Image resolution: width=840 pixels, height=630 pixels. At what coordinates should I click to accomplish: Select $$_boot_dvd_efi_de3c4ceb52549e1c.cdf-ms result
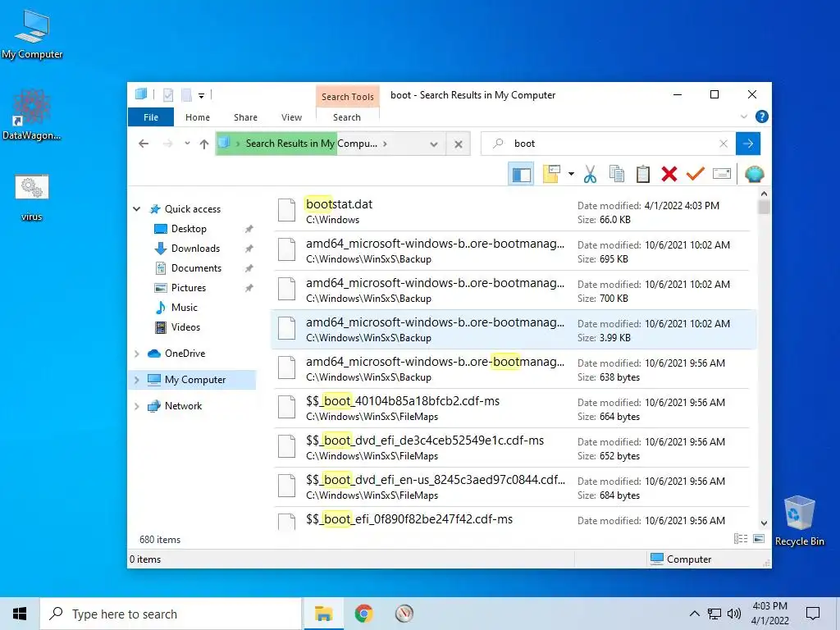[x=514, y=448]
